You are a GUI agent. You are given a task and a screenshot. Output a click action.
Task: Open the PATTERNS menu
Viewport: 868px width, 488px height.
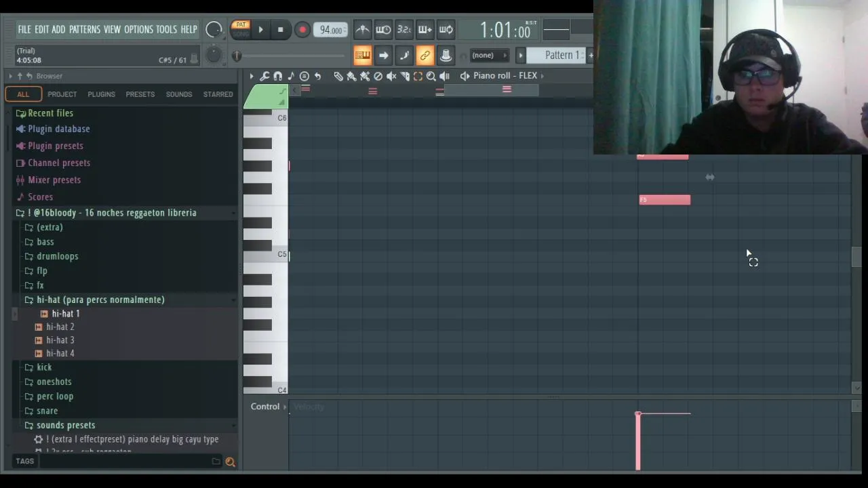click(x=85, y=29)
